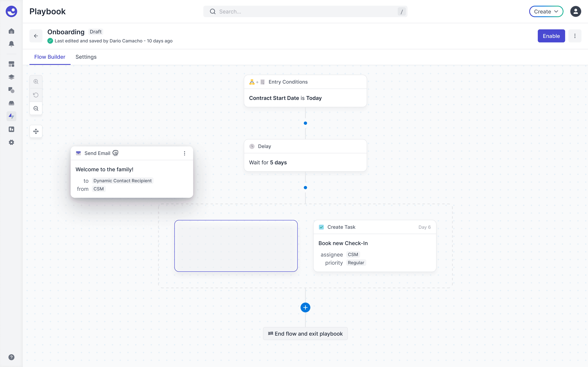
Task: Click the back arrow next to Onboarding
Action: click(36, 36)
